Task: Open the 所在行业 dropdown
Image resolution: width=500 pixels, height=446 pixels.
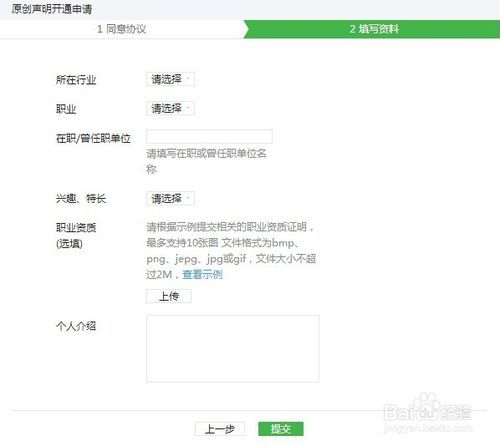Action: 170,79
